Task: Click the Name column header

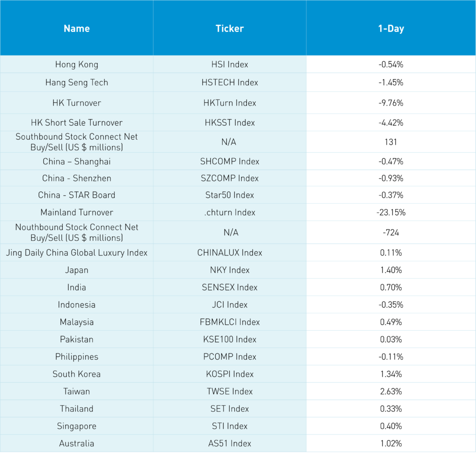Action: pyautogui.click(x=77, y=28)
